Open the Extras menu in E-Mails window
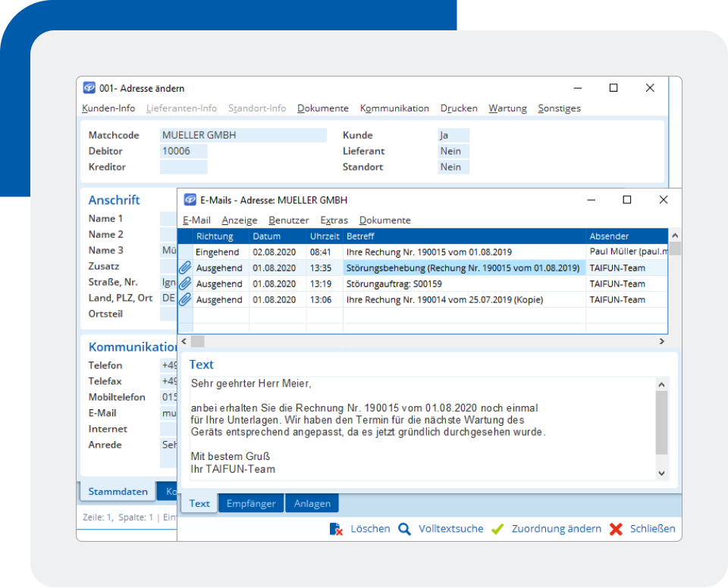 click(334, 220)
